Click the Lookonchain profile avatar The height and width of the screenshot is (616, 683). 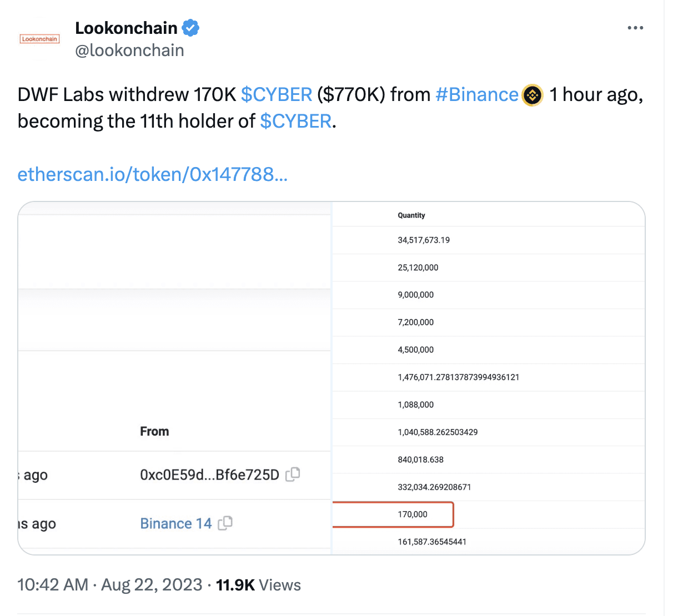(x=39, y=39)
